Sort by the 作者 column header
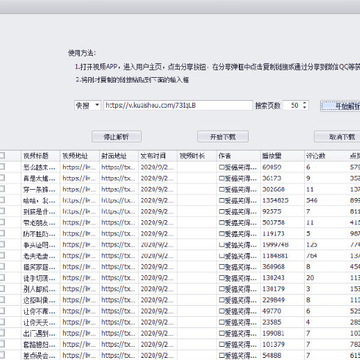 point(238,156)
